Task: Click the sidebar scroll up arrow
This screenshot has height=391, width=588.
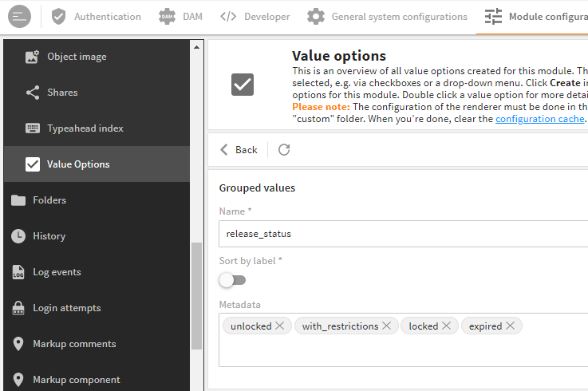Action: click(196, 47)
